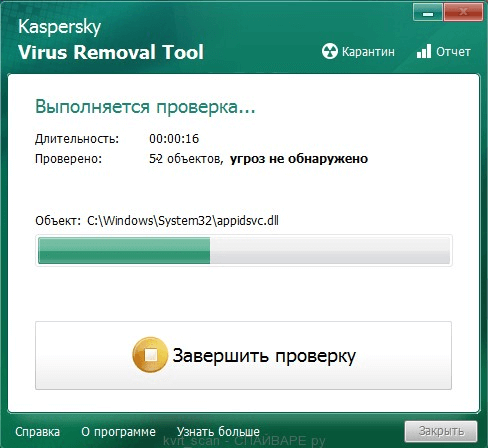The width and height of the screenshot is (488, 448).
Task: Click the Virus Removal Tool title
Action: tap(111, 52)
